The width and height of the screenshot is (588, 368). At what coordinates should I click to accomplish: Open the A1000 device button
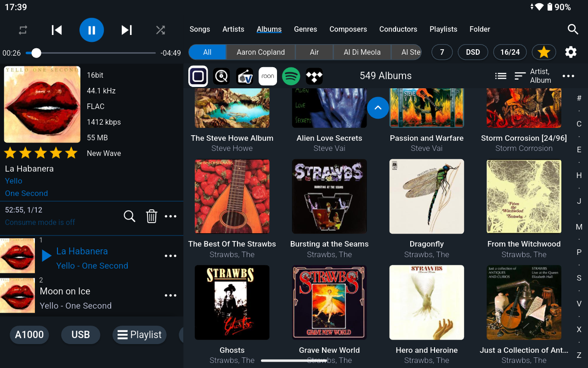click(29, 335)
